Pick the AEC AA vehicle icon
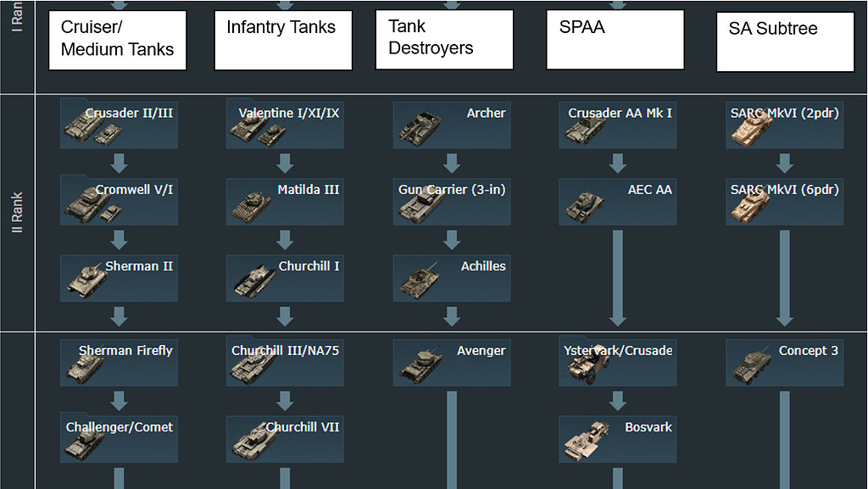 [x=585, y=205]
